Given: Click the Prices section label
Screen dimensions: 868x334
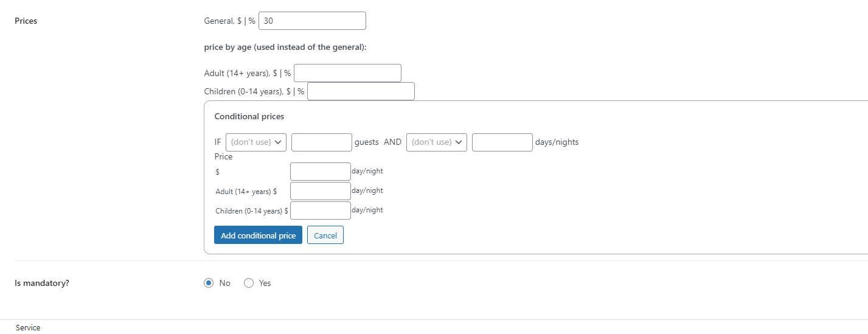Looking at the screenshot, I should click(x=26, y=21).
